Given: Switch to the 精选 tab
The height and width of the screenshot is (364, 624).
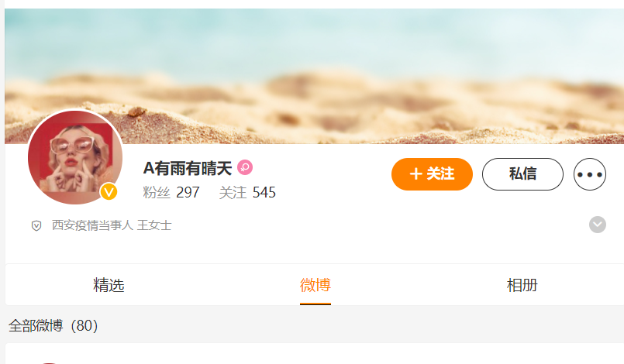Looking at the screenshot, I should 109,285.
